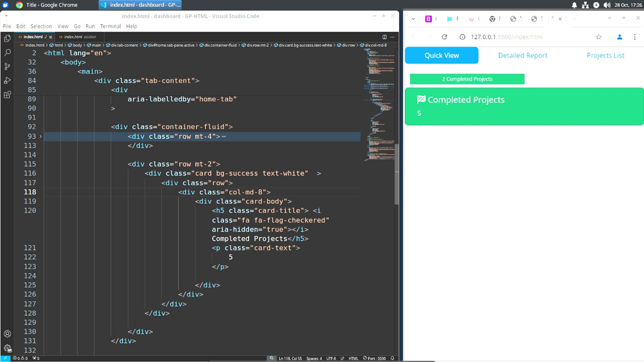The width and height of the screenshot is (644, 362).
Task: Open div.row.mt-2 breadcrumb
Action: point(255,45)
